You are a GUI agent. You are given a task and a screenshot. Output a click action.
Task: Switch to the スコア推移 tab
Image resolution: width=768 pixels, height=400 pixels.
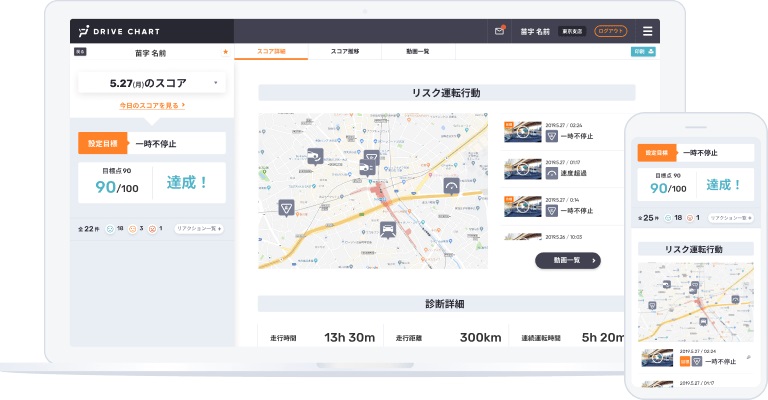click(345, 51)
